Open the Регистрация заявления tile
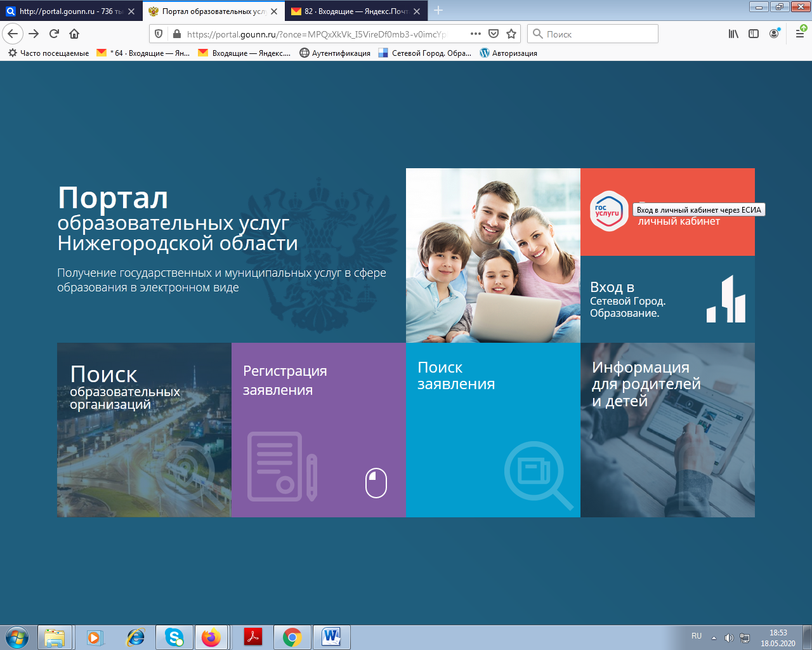Screen dimensions: 812x650 [318, 430]
